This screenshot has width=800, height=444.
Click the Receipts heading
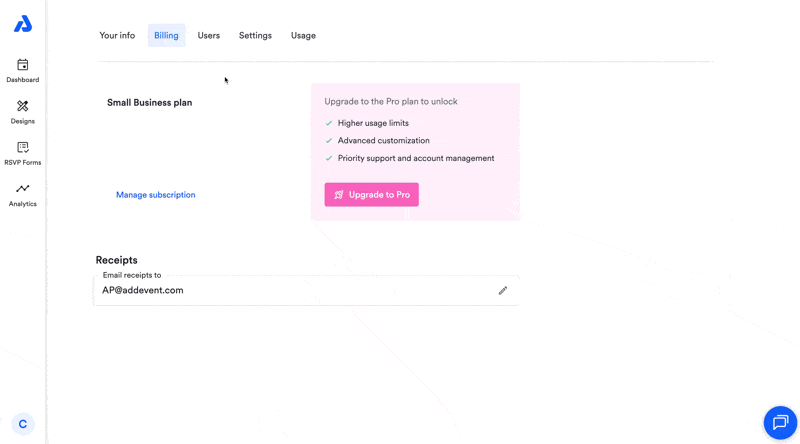[x=116, y=260]
